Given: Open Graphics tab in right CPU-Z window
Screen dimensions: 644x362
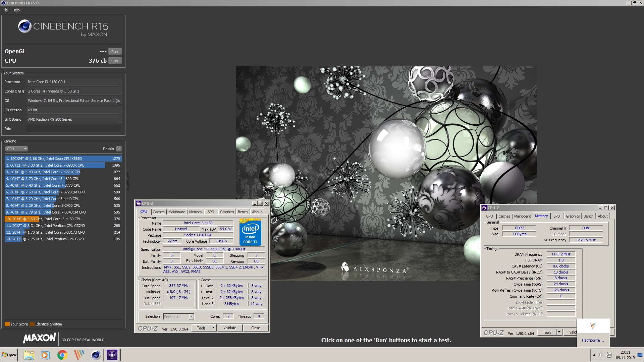Looking at the screenshot, I should click(x=573, y=216).
